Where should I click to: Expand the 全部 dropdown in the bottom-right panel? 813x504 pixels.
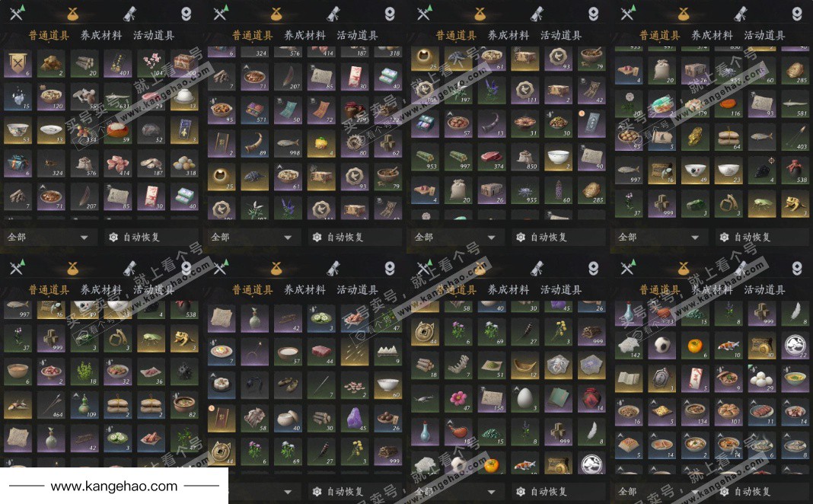(659, 491)
